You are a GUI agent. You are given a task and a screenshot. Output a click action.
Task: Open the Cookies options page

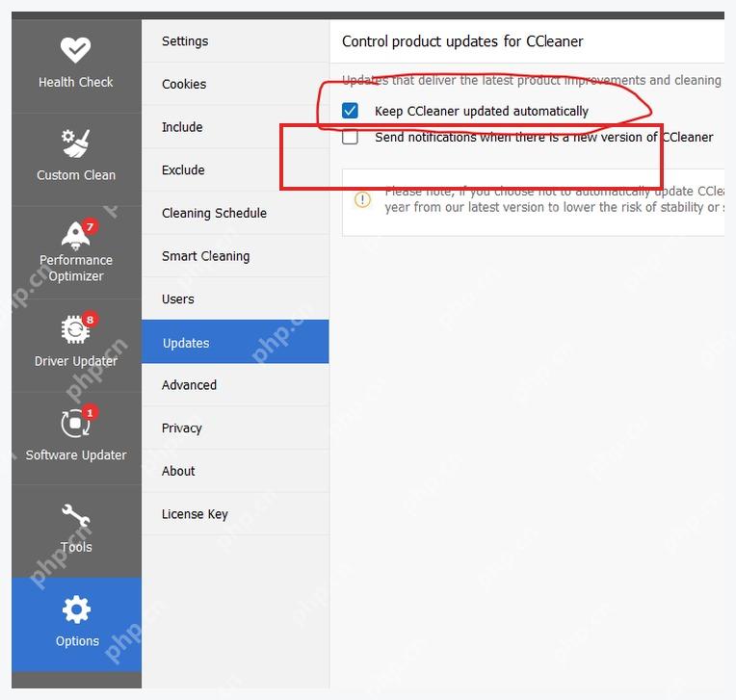(x=235, y=84)
